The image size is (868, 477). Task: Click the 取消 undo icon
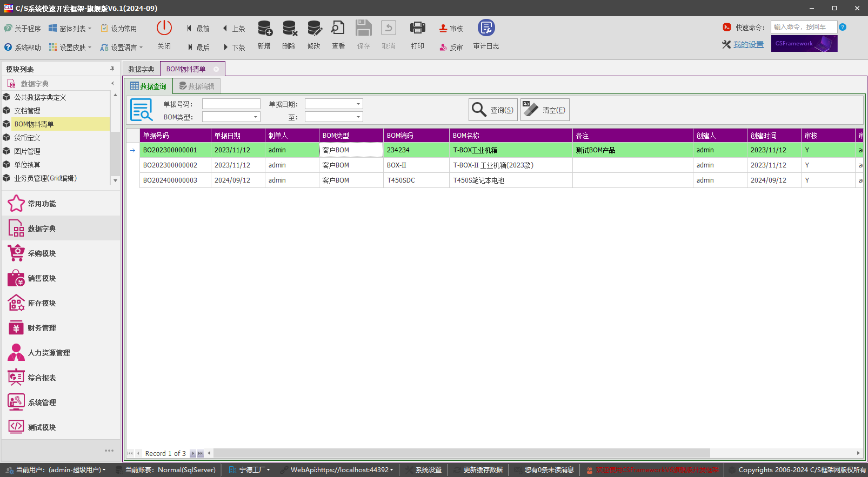[389, 28]
